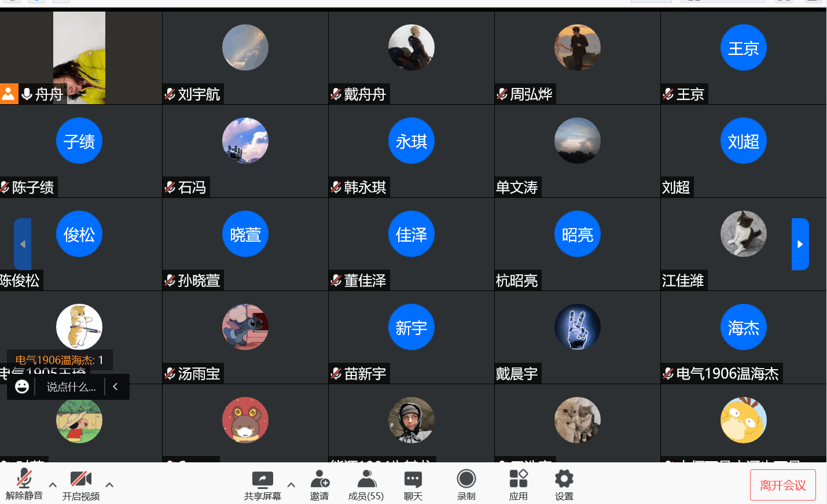Viewport: 827px width, 504px height.
Task: Open audio options arrow beside 解除静音
Action: [53, 484]
